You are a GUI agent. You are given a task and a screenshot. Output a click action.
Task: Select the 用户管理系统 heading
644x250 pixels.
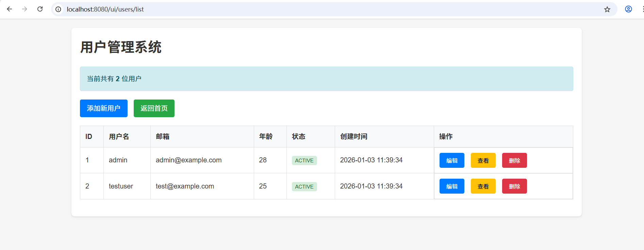point(121,47)
